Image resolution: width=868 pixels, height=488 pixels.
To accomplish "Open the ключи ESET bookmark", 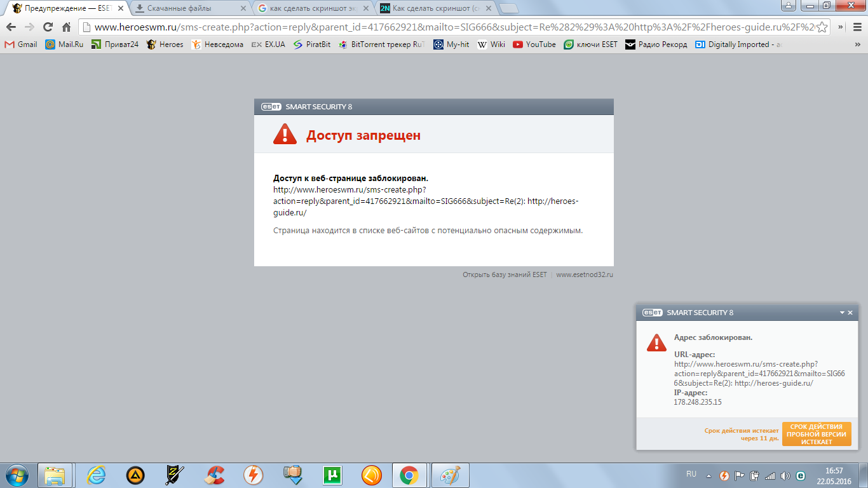I will point(590,44).
